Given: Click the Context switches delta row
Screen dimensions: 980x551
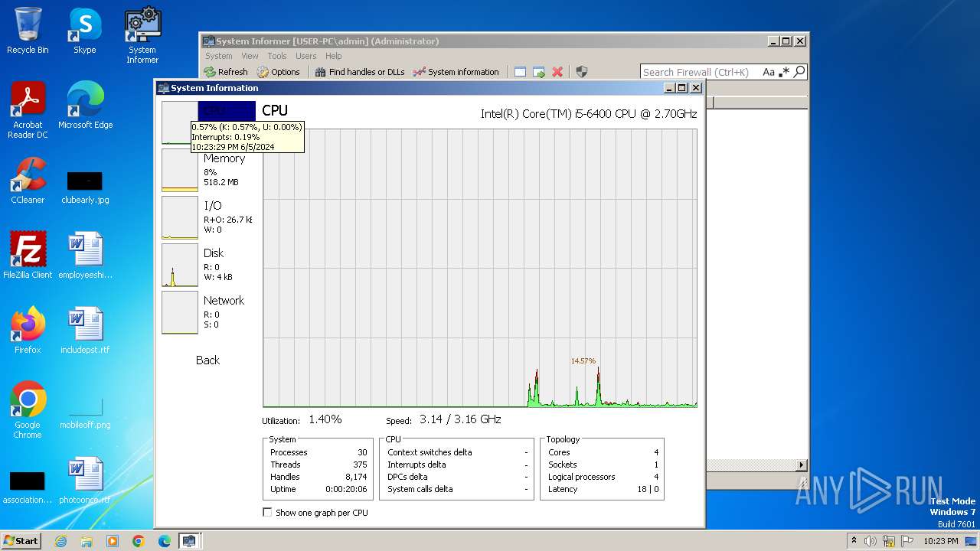Looking at the screenshot, I should point(458,452).
